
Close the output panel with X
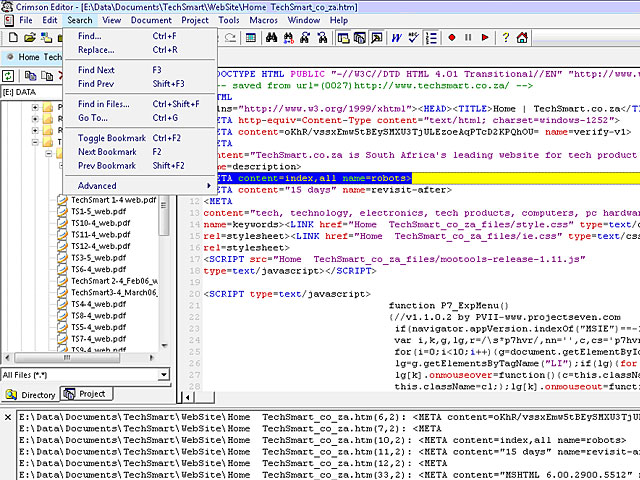click(x=8, y=415)
